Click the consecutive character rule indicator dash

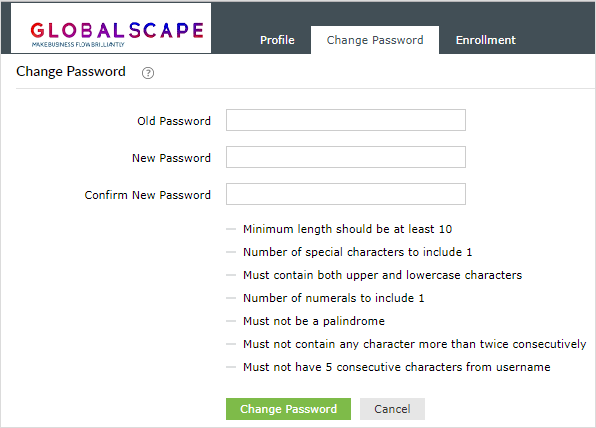[x=231, y=344]
